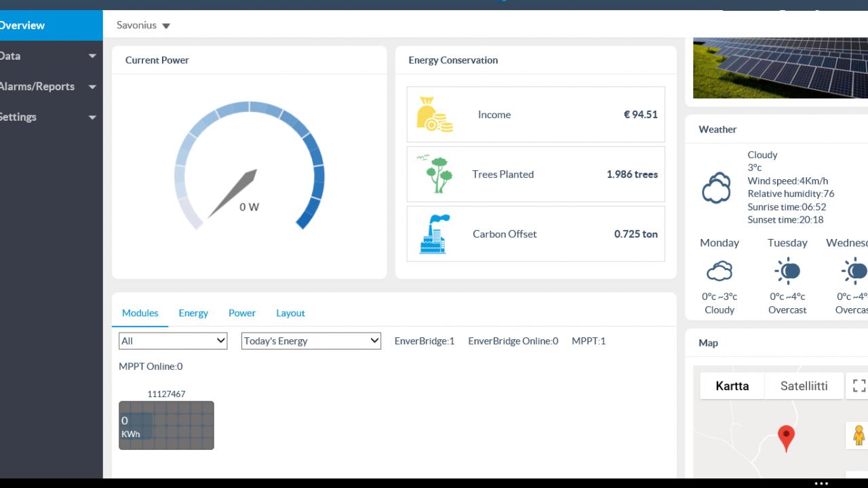
Task: Click the Wind speed:4Km/h text
Action: click(x=788, y=181)
